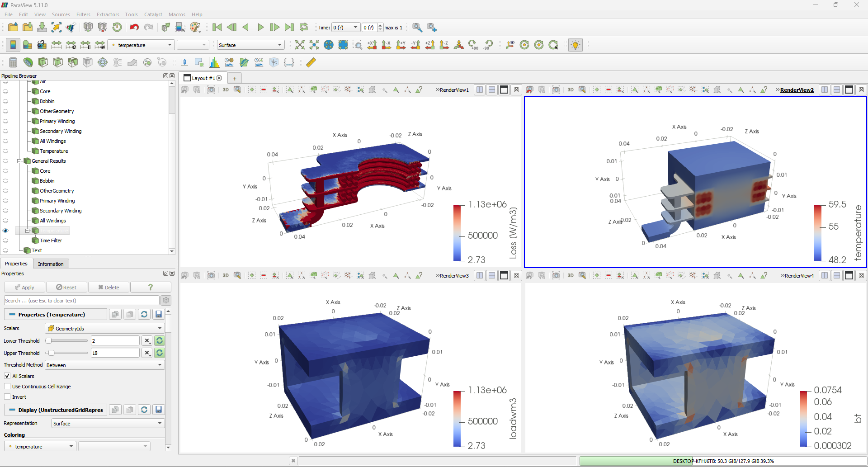Image resolution: width=868 pixels, height=467 pixels.
Task: Click the Apply button
Action: 24,287
